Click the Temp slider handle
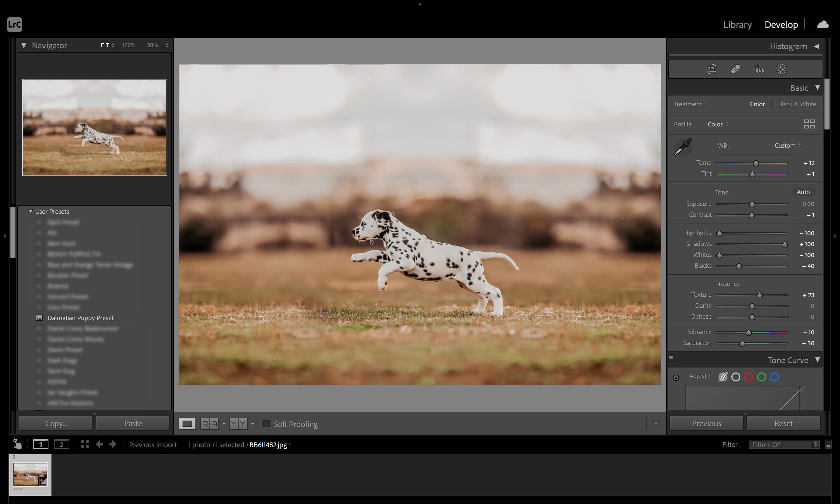 (756, 163)
